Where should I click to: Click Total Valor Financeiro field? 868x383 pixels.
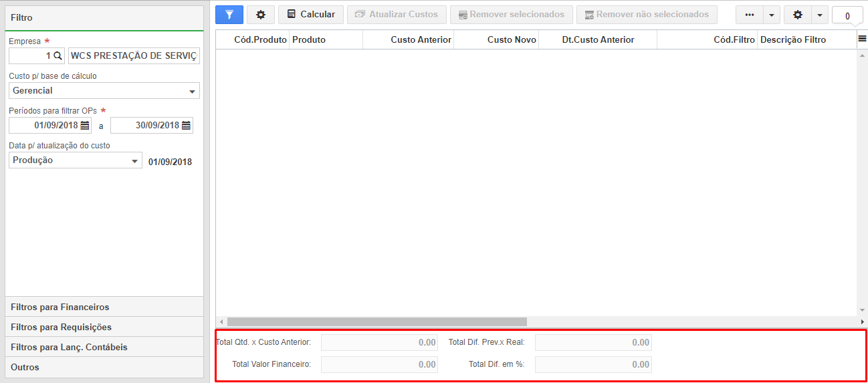379,364
